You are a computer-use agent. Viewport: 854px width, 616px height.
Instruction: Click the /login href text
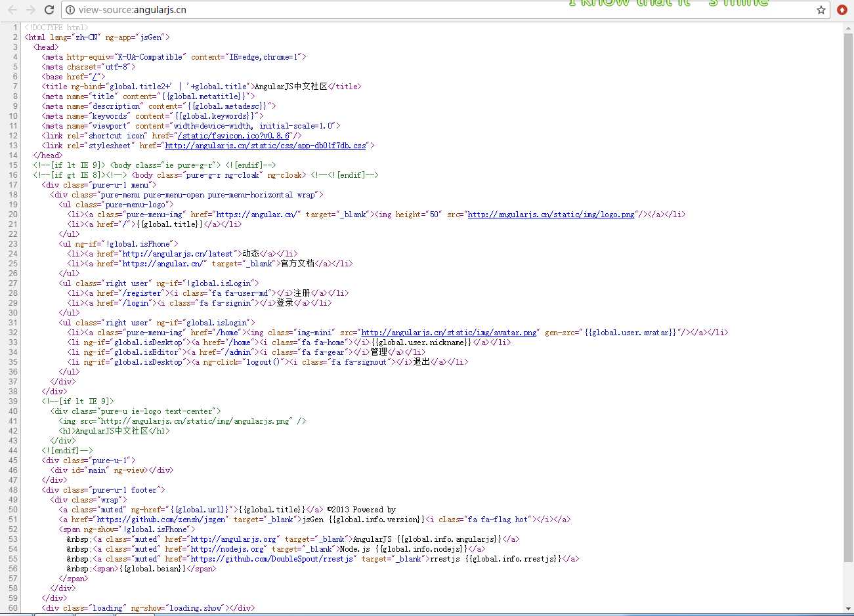(x=135, y=303)
